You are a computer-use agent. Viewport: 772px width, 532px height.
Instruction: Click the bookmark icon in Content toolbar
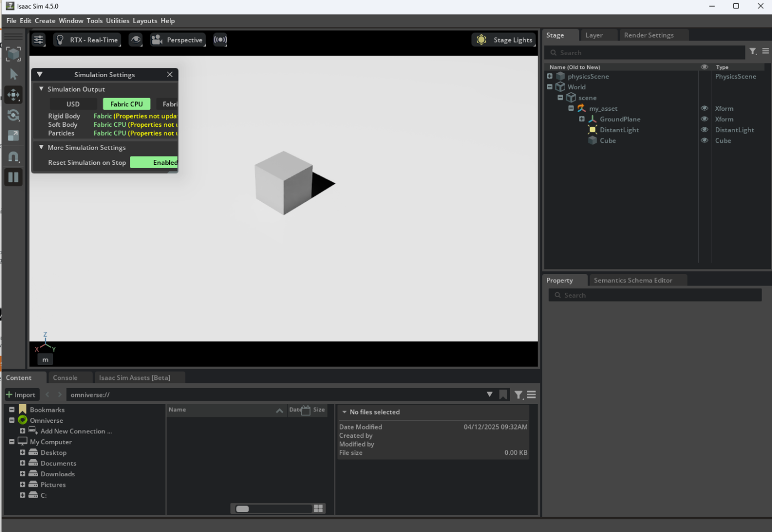503,395
